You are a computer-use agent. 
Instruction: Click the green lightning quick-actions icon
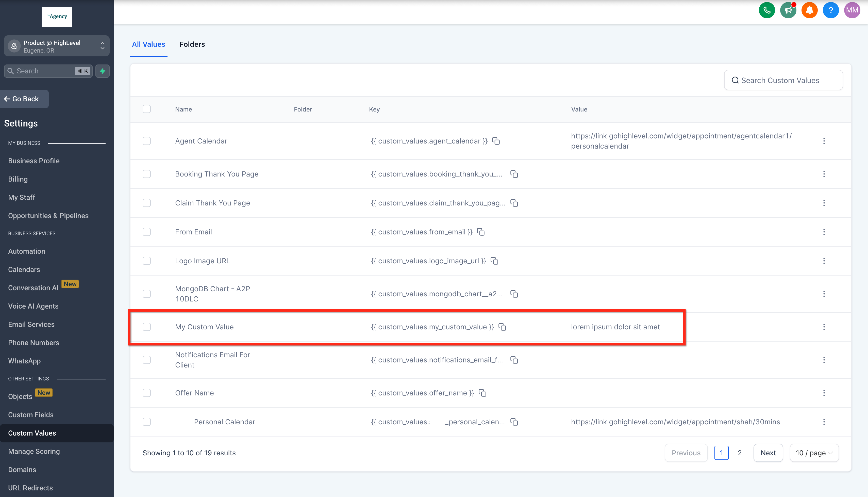tap(102, 71)
